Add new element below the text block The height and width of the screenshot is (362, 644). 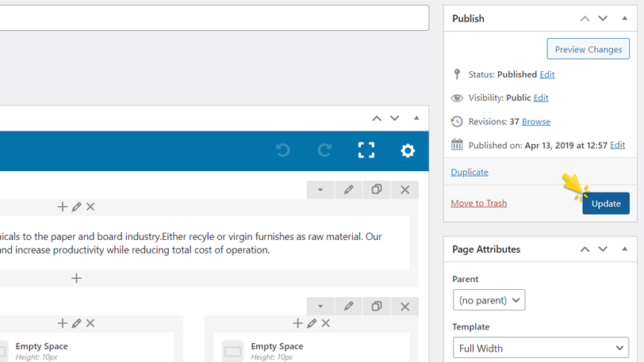pyautogui.click(x=76, y=278)
